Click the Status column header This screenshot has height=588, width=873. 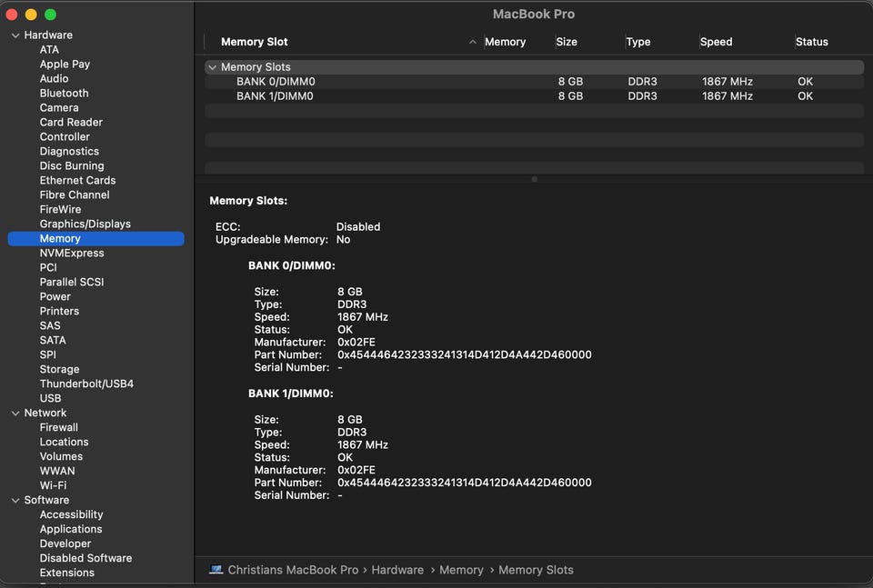tap(811, 42)
